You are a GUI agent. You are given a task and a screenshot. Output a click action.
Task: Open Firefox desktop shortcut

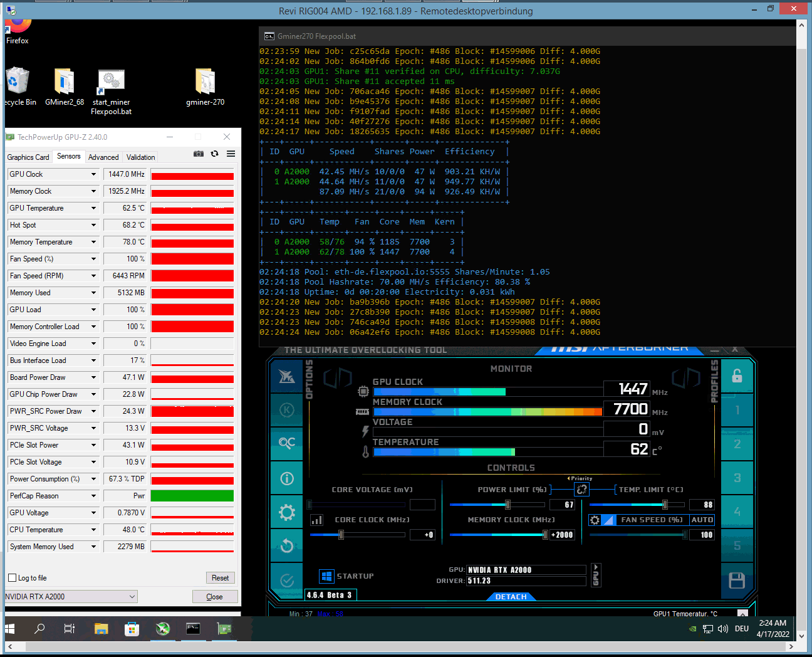(x=18, y=31)
